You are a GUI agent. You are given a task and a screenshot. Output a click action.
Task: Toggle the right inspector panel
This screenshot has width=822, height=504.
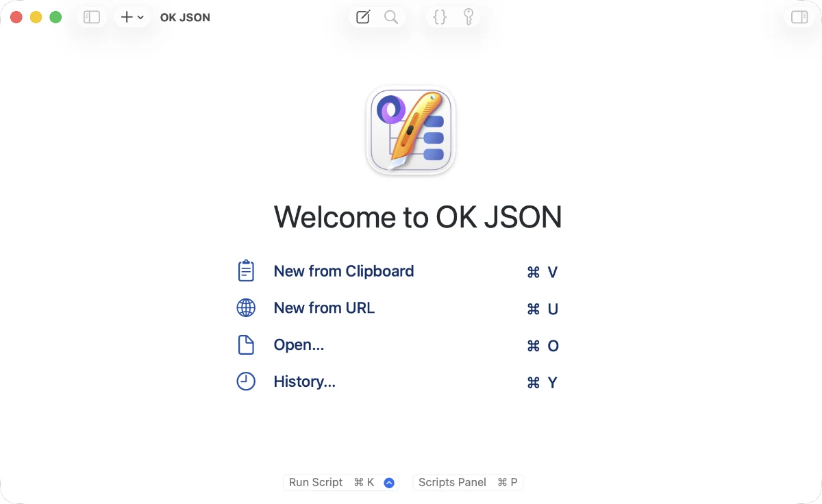tap(799, 17)
